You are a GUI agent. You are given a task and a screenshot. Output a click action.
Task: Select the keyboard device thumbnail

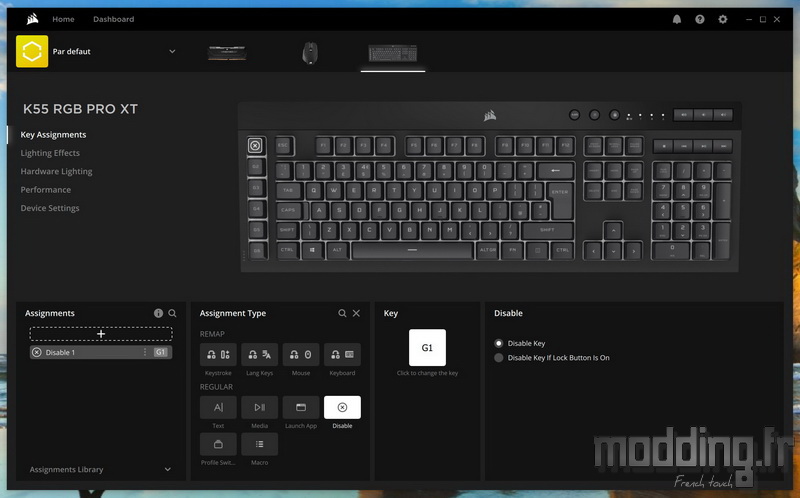pyautogui.click(x=393, y=53)
